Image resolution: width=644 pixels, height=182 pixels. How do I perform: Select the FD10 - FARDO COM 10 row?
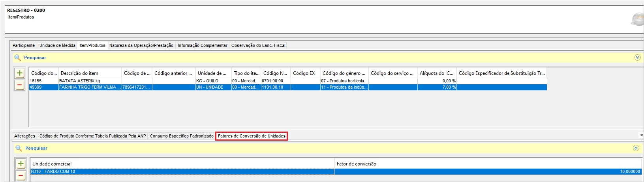[x=182, y=172]
